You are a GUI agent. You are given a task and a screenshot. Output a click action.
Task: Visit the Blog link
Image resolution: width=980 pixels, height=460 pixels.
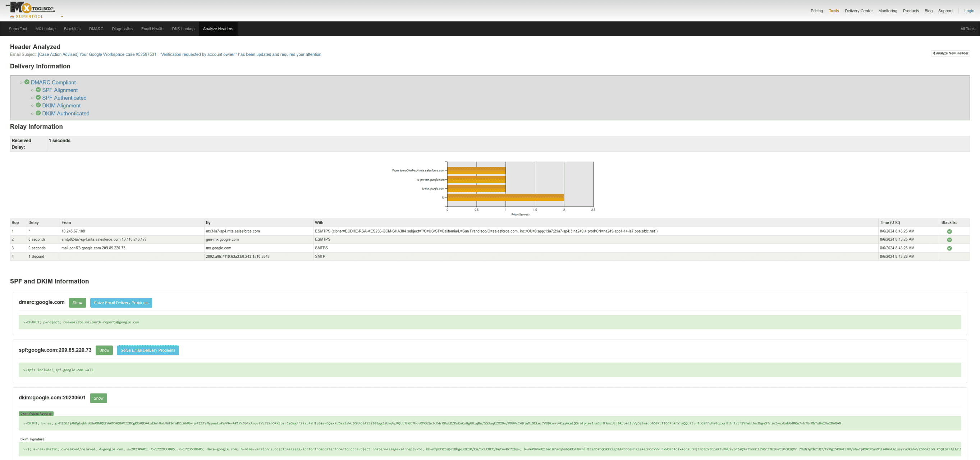[x=928, y=11]
